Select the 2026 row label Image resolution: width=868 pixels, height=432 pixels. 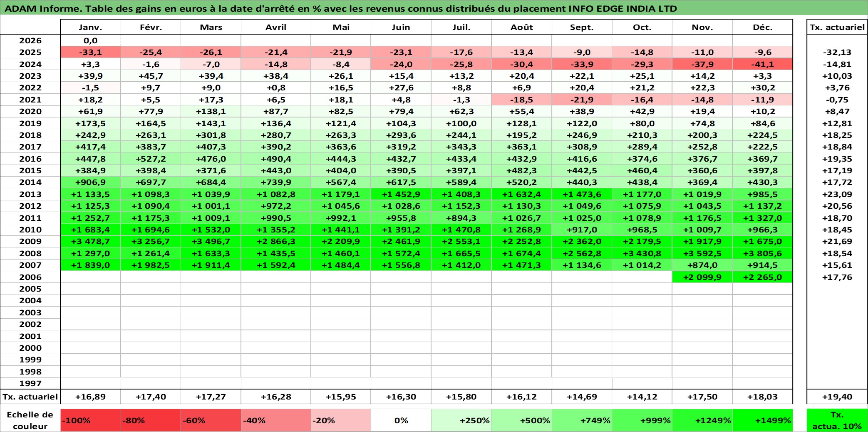(30, 40)
